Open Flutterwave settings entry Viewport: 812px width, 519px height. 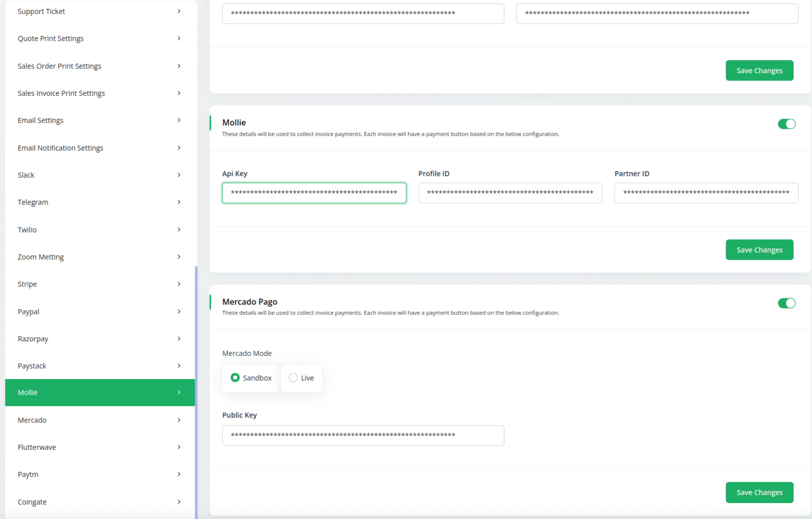pos(100,447)
